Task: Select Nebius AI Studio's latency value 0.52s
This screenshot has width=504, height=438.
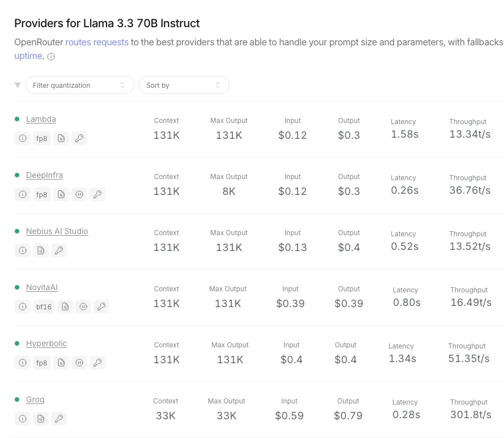Action: point(405,246)
